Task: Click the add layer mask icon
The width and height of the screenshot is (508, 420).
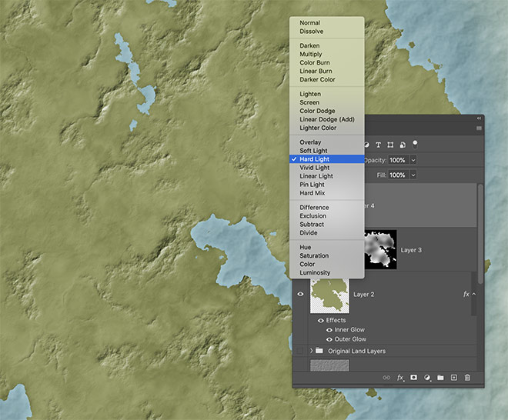Action: pos(413,378)
